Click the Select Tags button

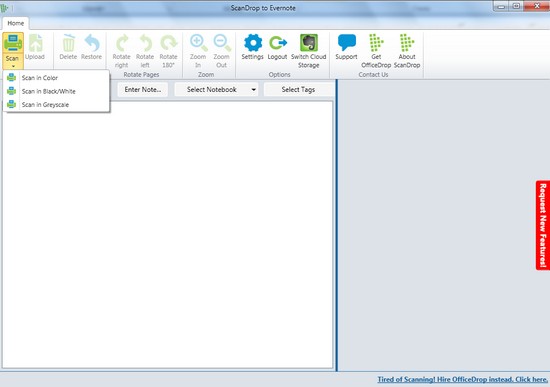tap(298, 89)
